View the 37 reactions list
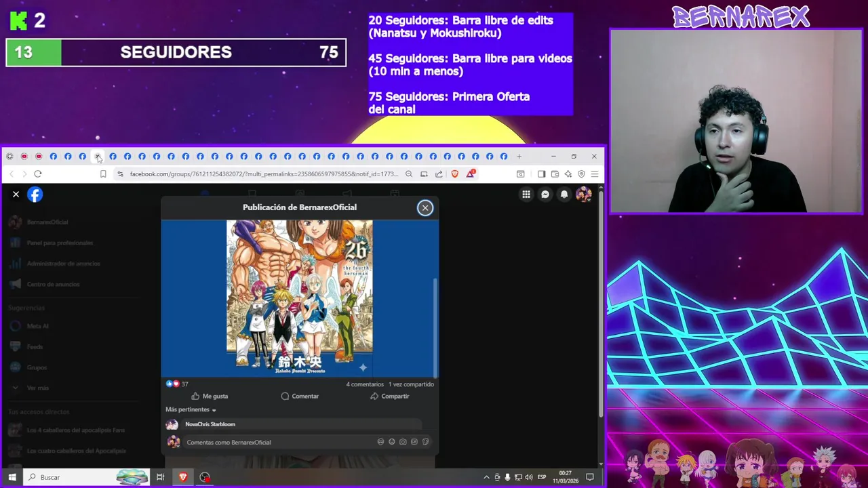 click(x=177, y=384)
